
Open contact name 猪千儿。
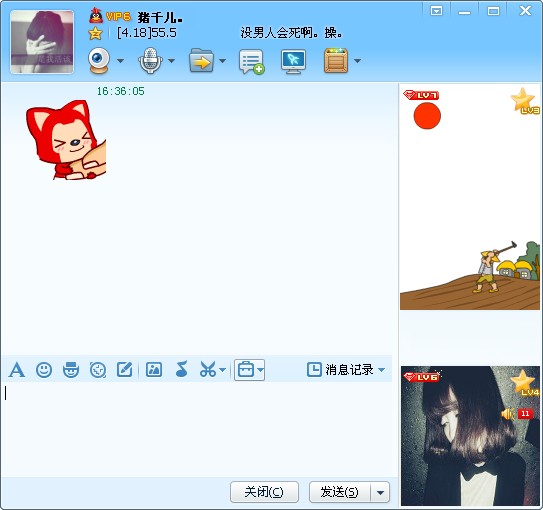point(160,17)
